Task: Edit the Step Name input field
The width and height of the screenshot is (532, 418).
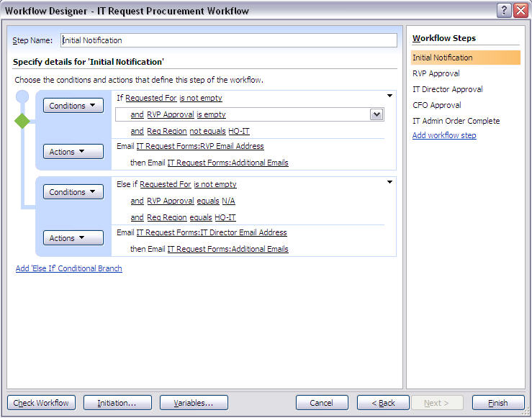Action: [x=229, y=40]
